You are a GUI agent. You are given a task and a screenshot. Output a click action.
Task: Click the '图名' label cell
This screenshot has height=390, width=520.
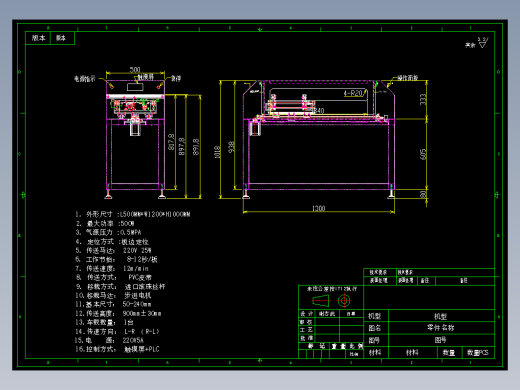375,328
